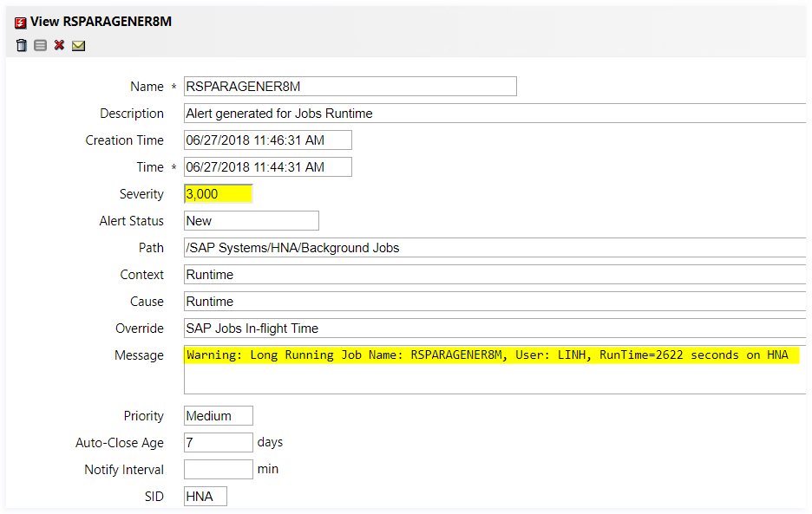Image resolution: width=812 pixels, height=514 pixels.
Task: Click the 'days' unit text
Action: pyautogui.click(x=270, y=443)
